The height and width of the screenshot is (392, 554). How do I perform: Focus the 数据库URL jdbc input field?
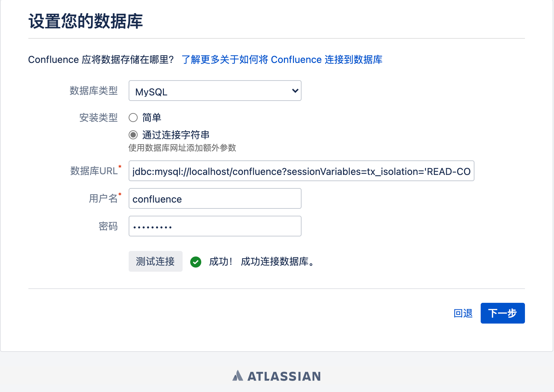[302, 171]
